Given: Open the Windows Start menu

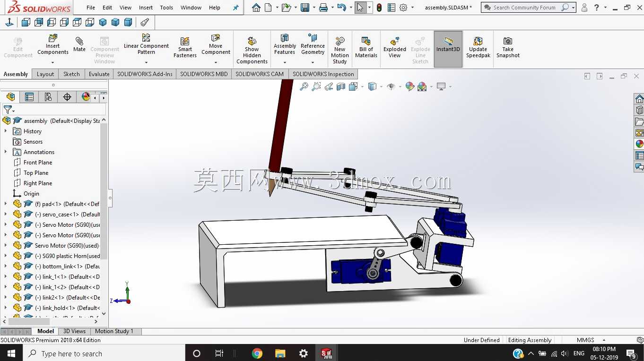Looking at the screenshot, I should tap(11, 353).
